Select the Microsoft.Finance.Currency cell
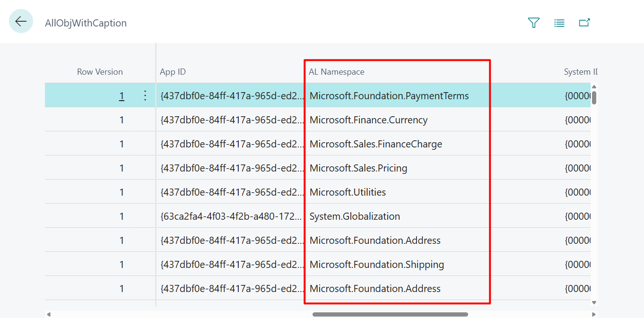 pyautogui.click(x=368, y=120)
